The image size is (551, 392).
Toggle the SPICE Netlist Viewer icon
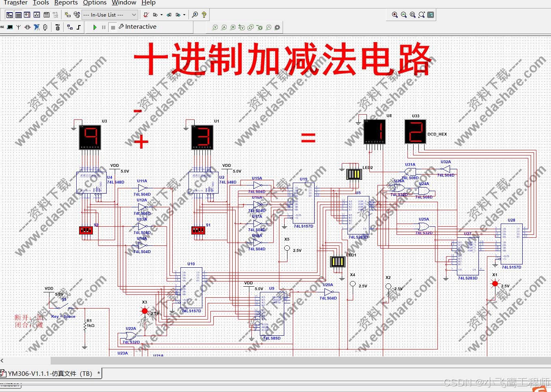[x=27, y=15]
